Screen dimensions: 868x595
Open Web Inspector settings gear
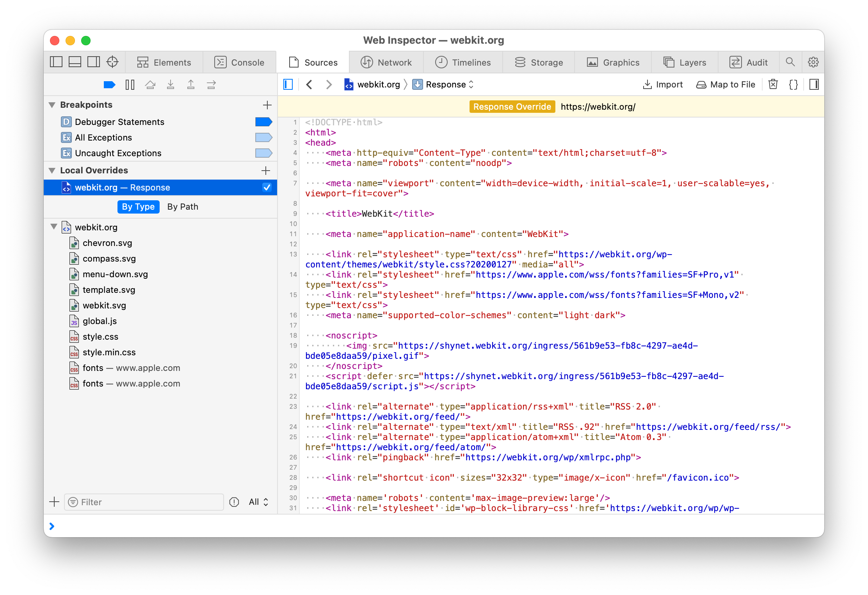pyautogui.click(x=813, y=62)
